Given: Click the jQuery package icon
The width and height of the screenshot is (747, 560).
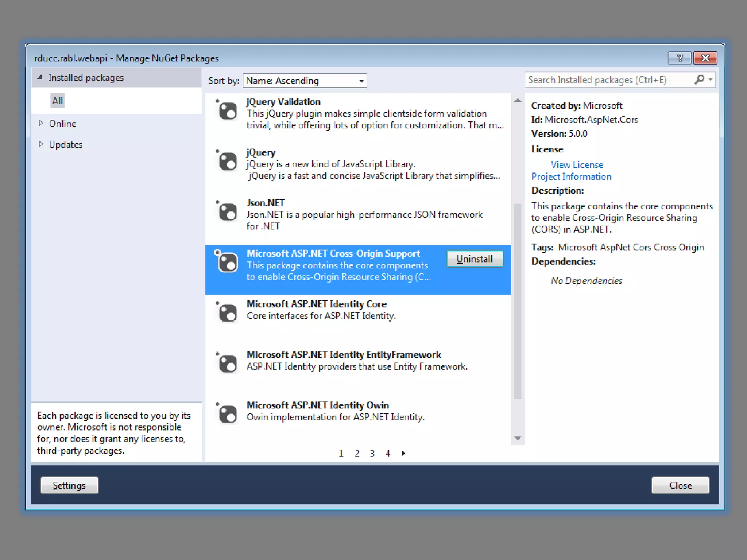Looking at the screenshot, I should click(228, 162).
